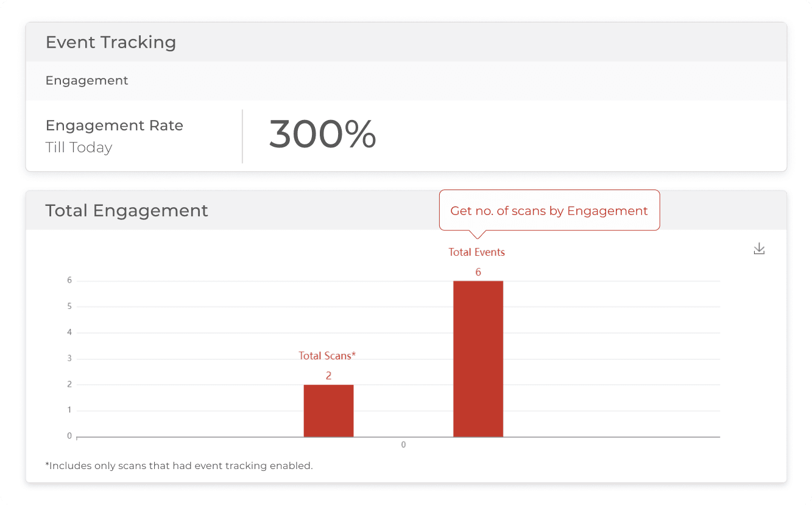
Task: Click the y-axis tick labeled 5
Action: [x=69, y=306]
